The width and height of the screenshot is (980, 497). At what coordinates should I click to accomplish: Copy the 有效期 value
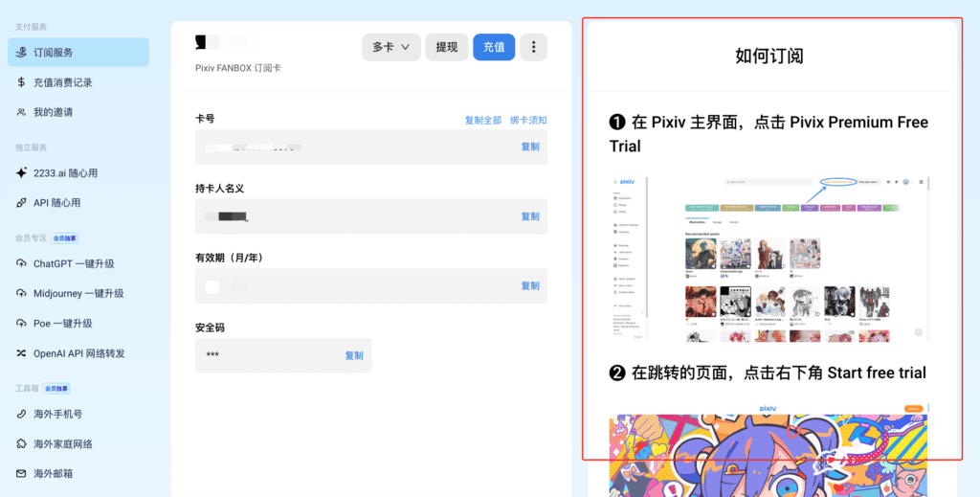coord(530,285)
